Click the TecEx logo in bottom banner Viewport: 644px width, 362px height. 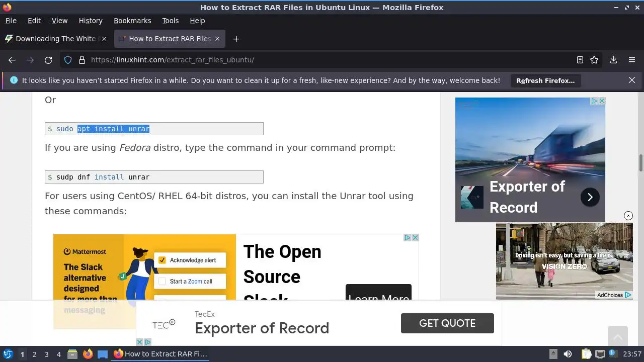pyautogui.click(x=164, y=325)
